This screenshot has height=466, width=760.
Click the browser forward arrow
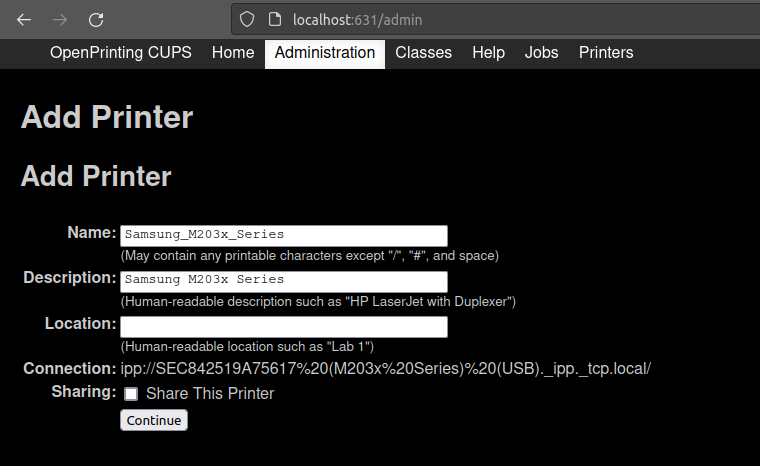point(60,20)
